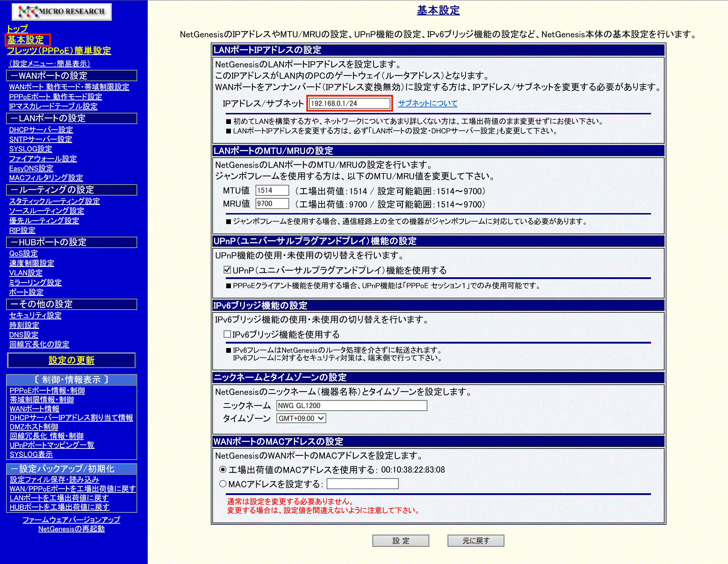Open VLAN設定
728x564 pixels.
click(x=26, y=273)
